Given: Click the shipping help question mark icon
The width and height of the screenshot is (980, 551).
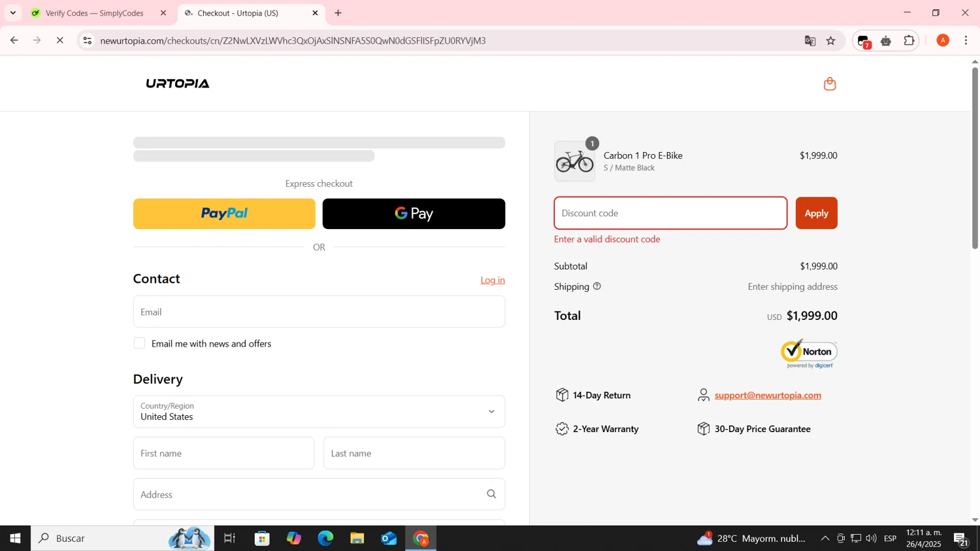Looking at the screenshot, I should pos(596,286).
